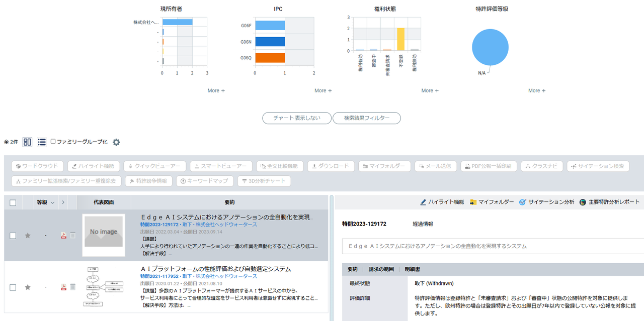The width and height of the screenshot is (644, 321).
Task: Click マイフォルダー in detail pane
Action: tap(492, 202)
